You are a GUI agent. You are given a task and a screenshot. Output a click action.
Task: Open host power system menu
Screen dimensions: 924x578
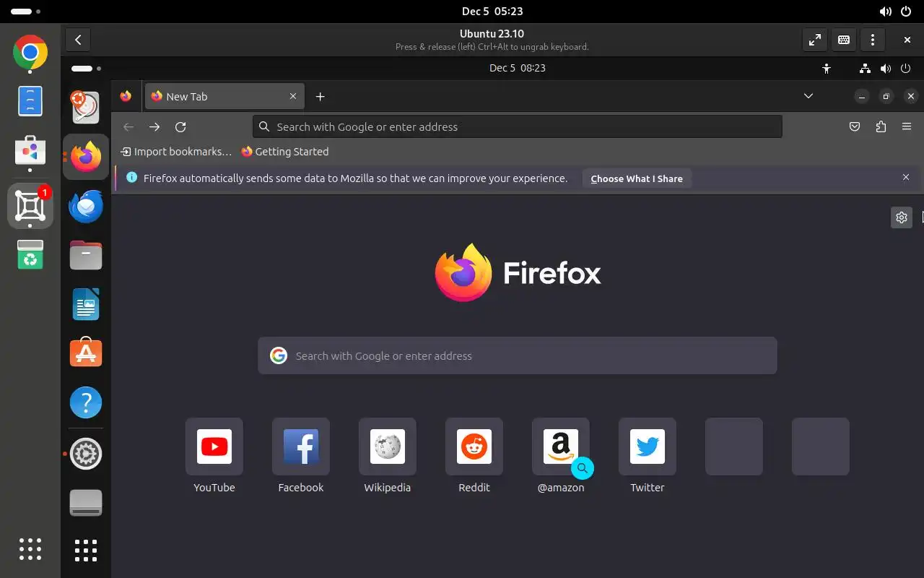point(906,12)
